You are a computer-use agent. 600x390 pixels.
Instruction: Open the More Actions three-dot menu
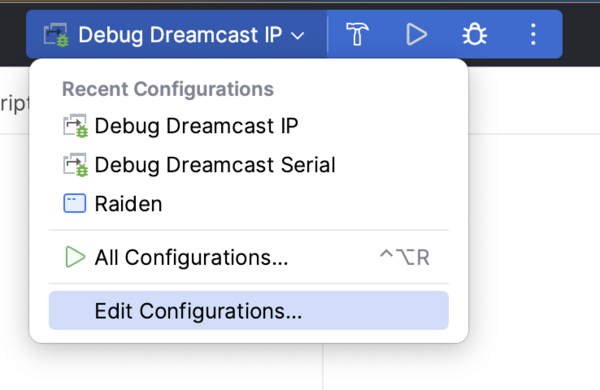[533, 34]
